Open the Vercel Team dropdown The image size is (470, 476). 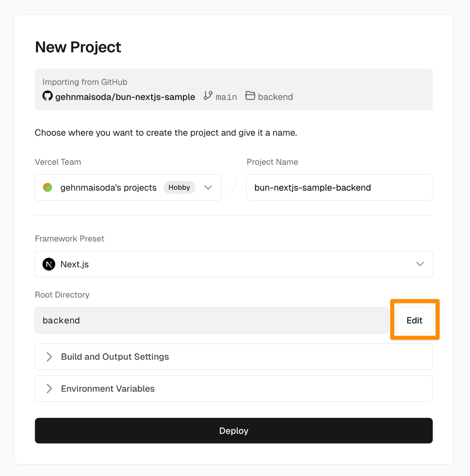(208, 187)
